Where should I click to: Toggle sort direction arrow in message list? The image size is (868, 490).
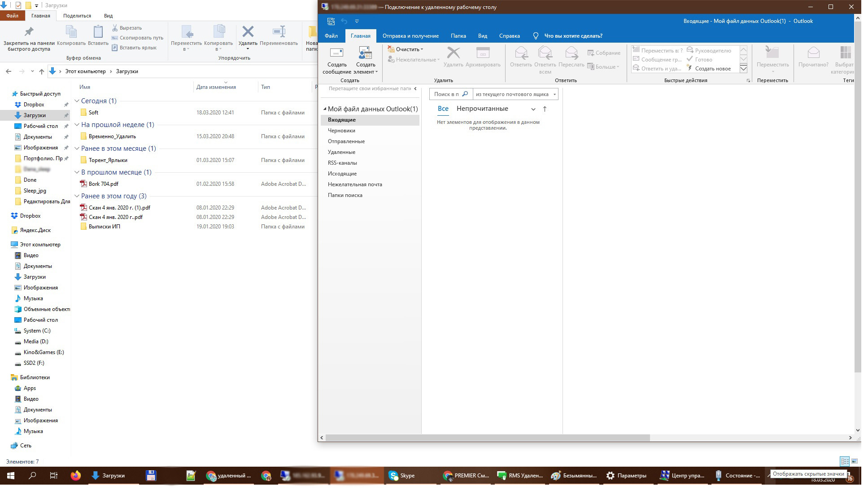(545, 109)
